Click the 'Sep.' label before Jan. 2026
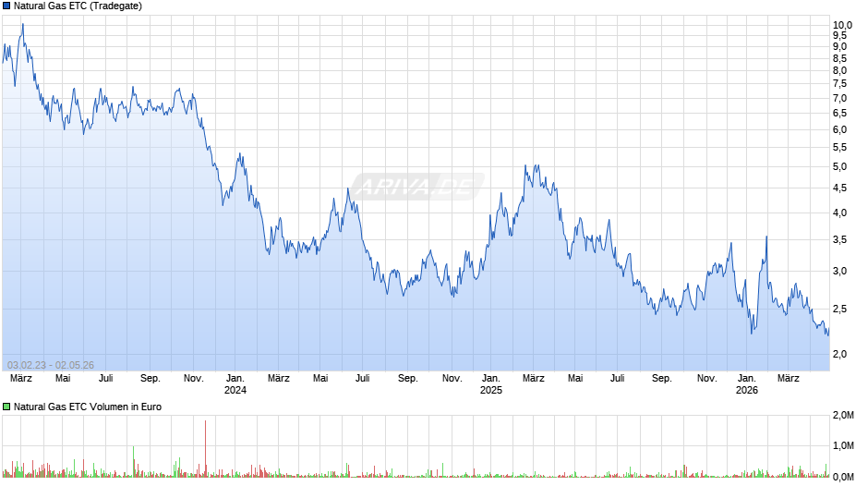Image resolution: width=868 pixels, height=486 pixels. coord(661,378)
